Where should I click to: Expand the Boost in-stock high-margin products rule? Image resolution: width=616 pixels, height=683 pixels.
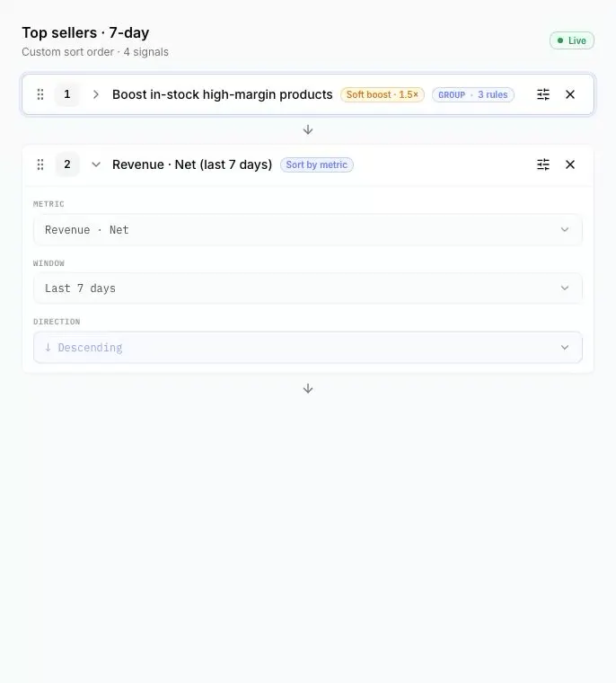point(96,94)
